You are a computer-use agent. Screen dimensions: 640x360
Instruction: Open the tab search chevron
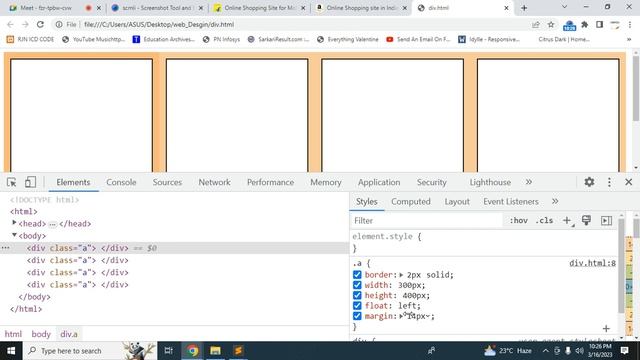[564, 7]
